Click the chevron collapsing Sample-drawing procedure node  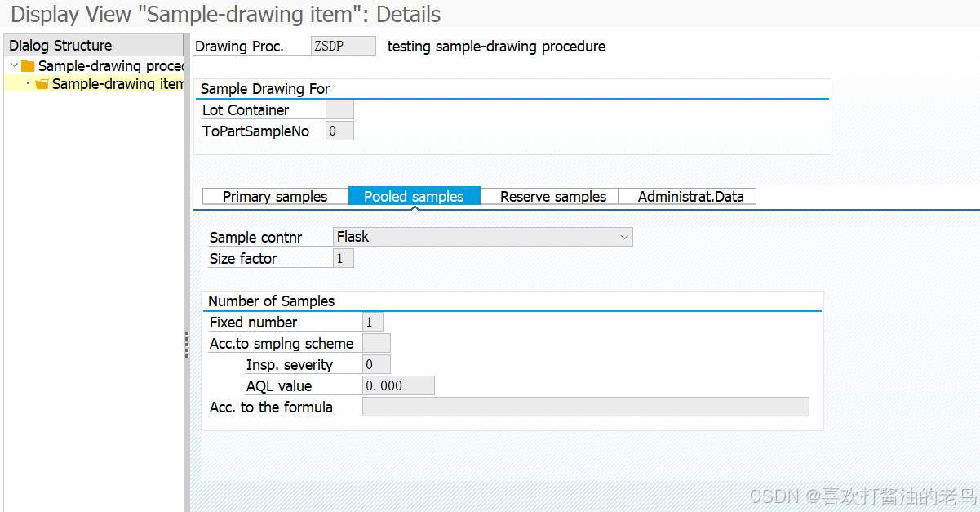[x=14, y=65]
